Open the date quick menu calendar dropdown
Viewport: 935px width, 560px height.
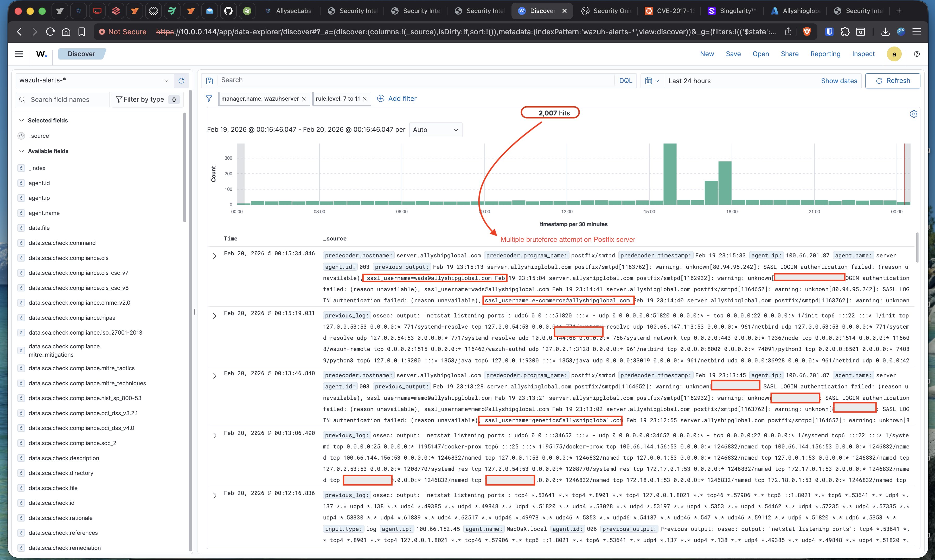tap(652, 81)
